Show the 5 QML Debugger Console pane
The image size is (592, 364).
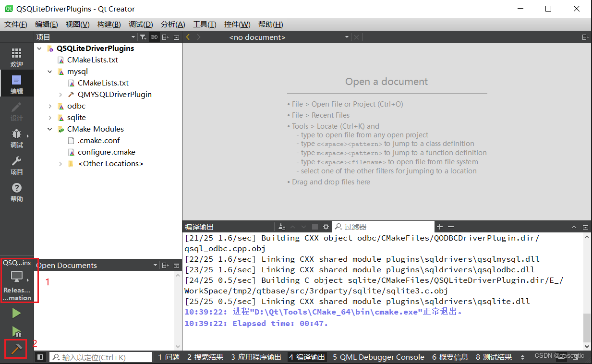click(379, 357)
